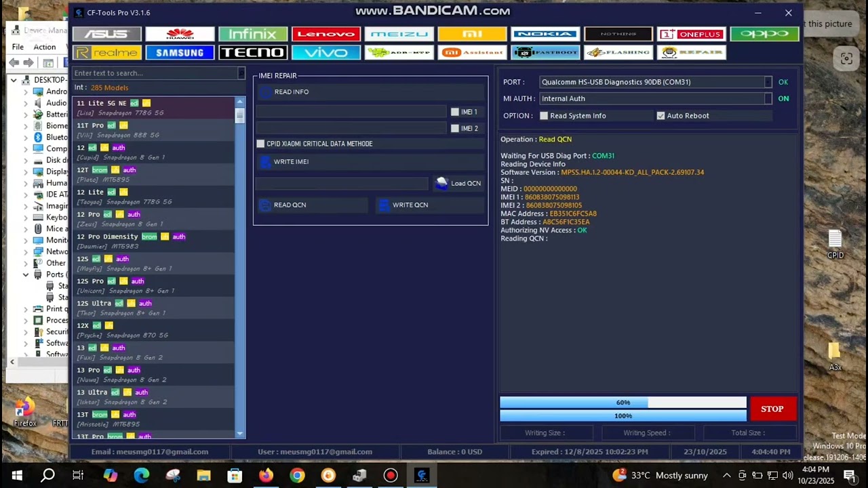
Task: Open the vivo brand tab
Action: [326, 52]
